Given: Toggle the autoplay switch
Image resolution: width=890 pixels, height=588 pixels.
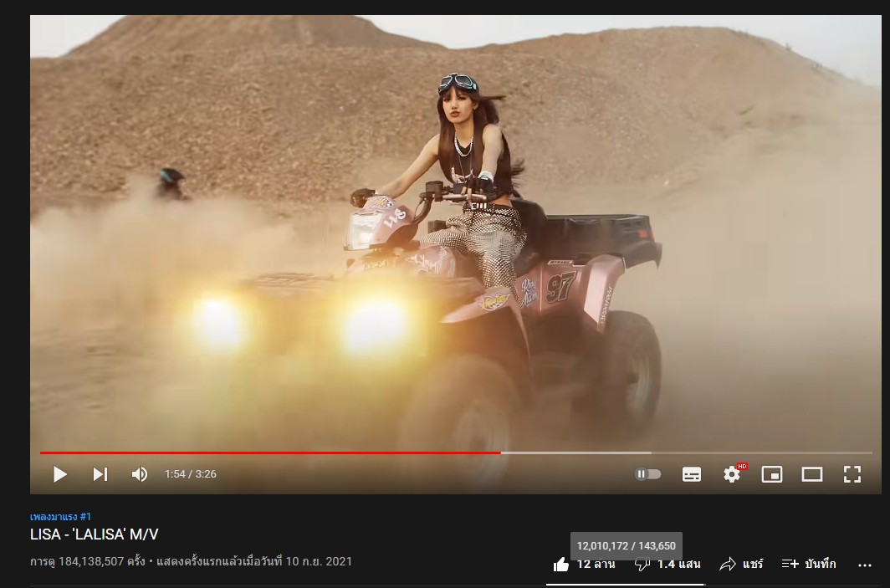Looking at the screenshot, I should click(647, 474).
